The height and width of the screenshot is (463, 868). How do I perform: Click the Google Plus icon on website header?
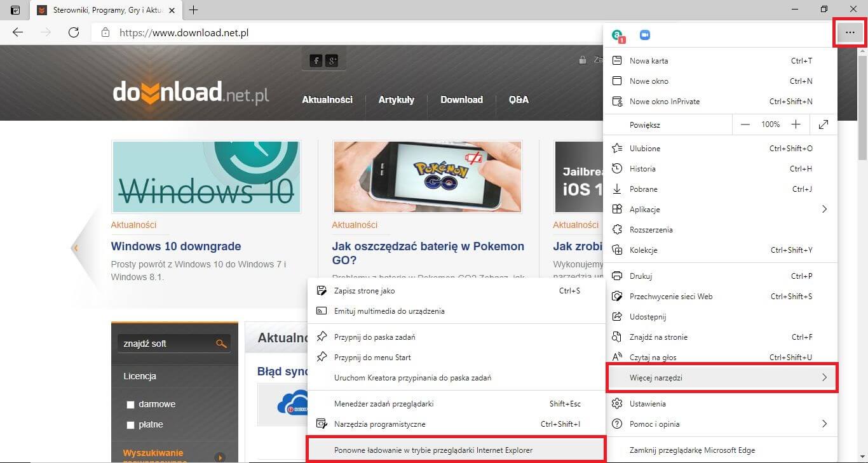331,60
